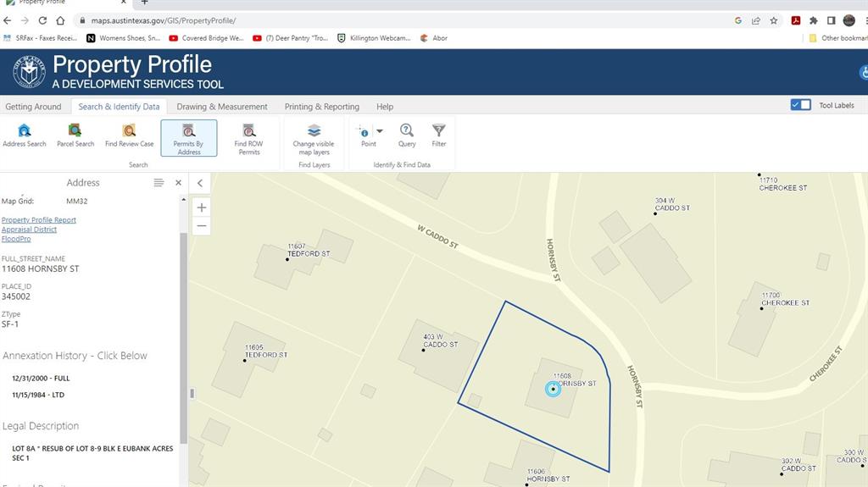
Task: Click the Google icon in the address bar
Action: [x=738, y=20]
